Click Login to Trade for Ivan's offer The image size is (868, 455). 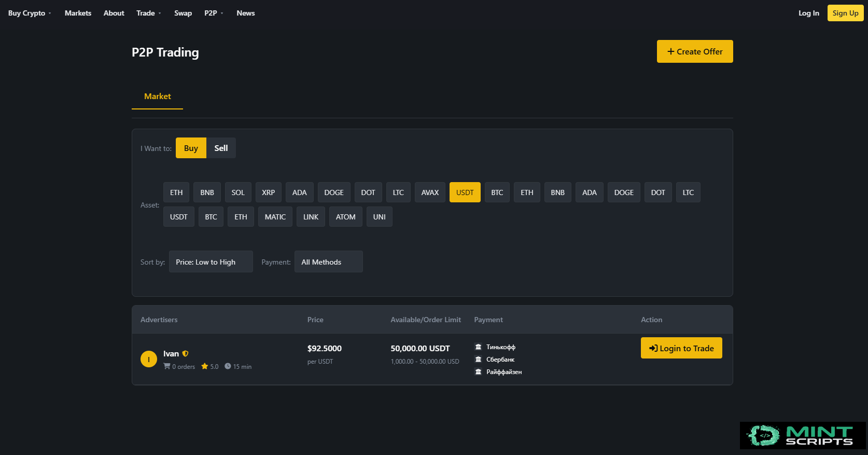pos(681,348)
